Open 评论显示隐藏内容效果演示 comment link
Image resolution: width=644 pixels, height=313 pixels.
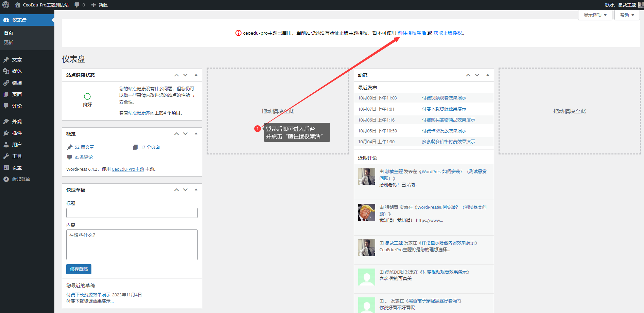pyautogui.click(x=448, y=243)
